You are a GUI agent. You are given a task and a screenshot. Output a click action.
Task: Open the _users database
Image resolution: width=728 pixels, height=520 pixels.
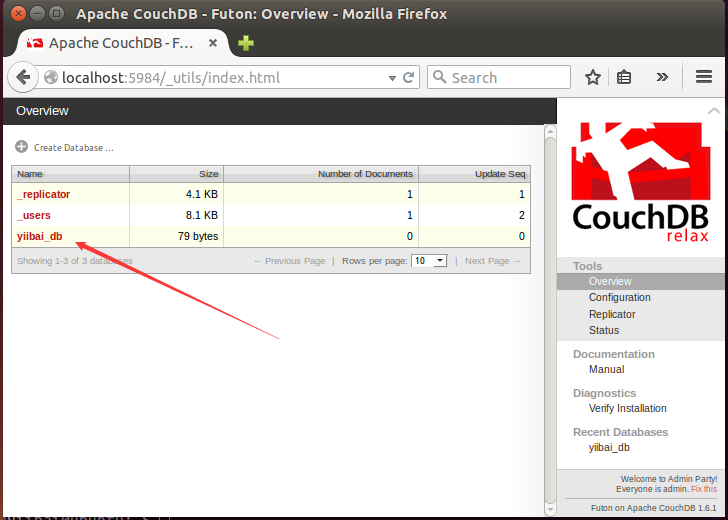coord(34,216)
